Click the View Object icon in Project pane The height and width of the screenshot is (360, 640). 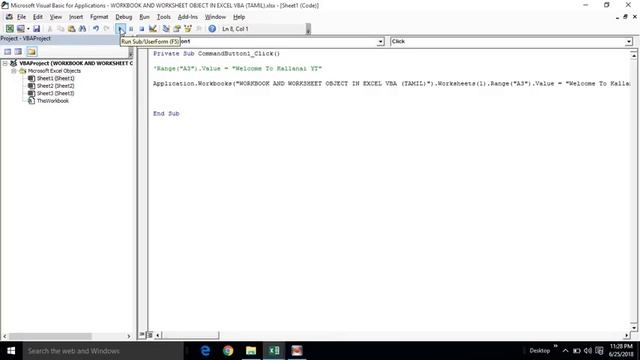coord(18,51)
